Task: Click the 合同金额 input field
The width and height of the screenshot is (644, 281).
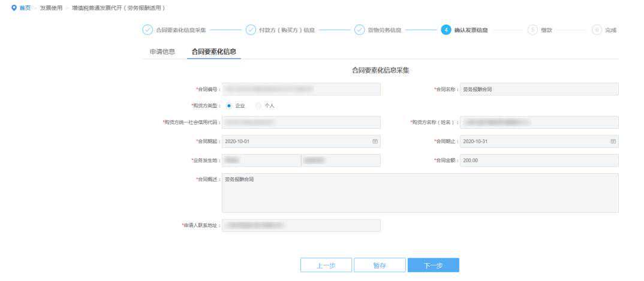Action: coord(539,161)
